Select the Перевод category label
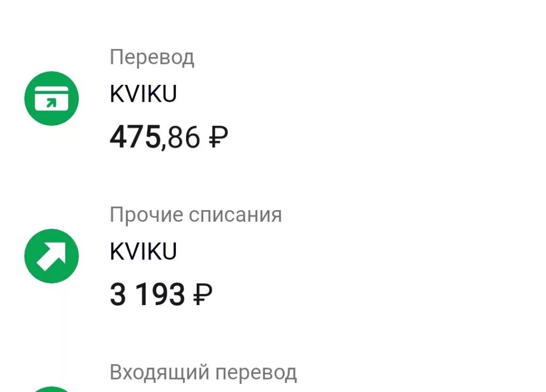 pos(152,57)
